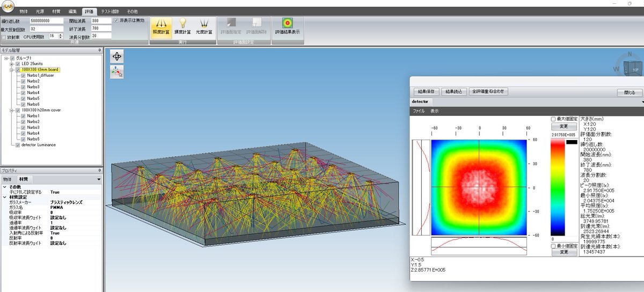Start the 光度計算 luminous intensity calculation
Viewport: 644px width, 292px height.
[204, 26]
